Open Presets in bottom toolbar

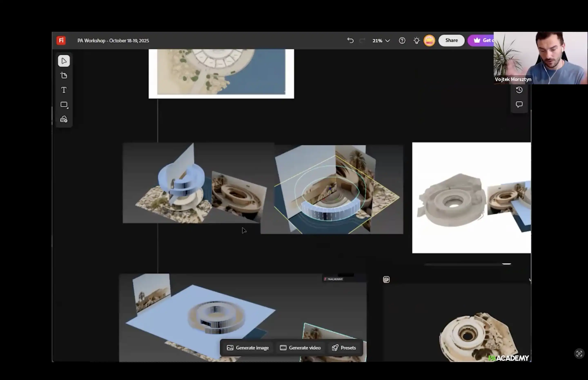(344, 348)
